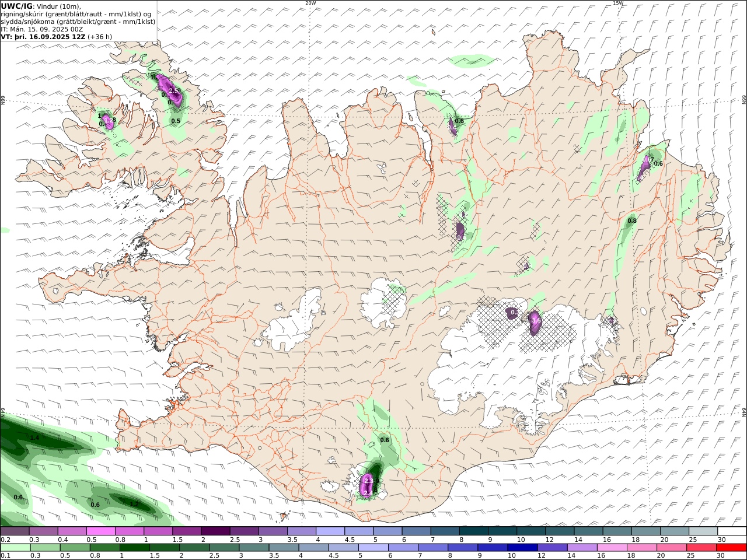Pick the pale periwinkle 4–4.5 swatch in top legend row
747x560 pixels.
tap(330, 531)
